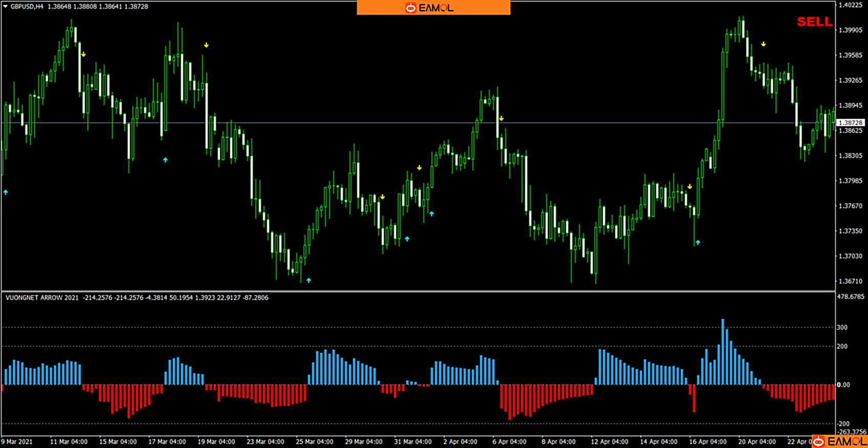
Task: Click the cyan buy arrow below 16 Apr candle
Action: 697,242
